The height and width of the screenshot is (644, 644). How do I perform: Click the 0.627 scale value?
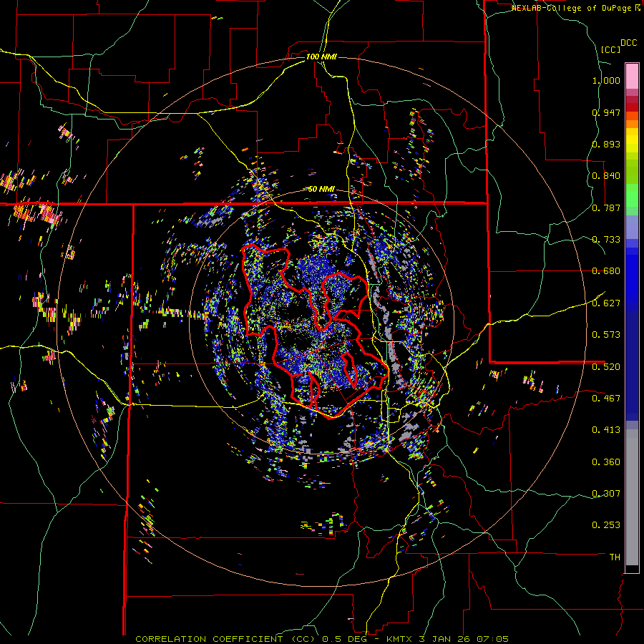pos(606,303)
